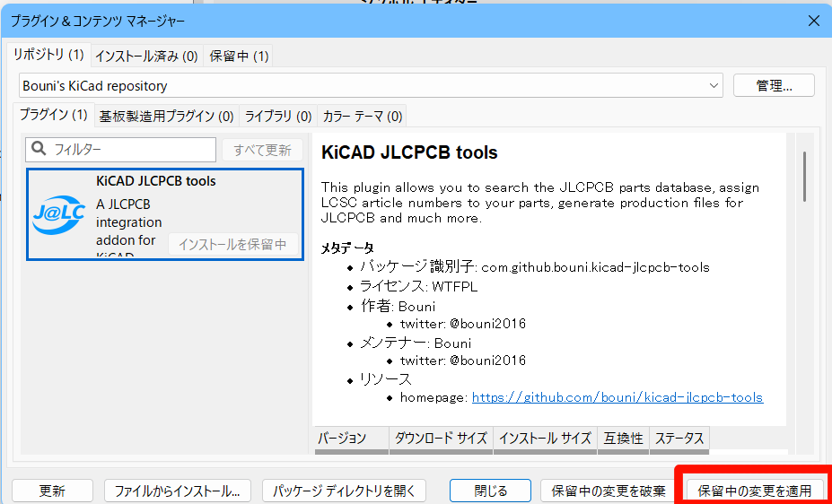Image resolution: width=832 pixels, height=504 pixels.
Task: Click the メンテナー: Bouni line
Action: (416, 343)
